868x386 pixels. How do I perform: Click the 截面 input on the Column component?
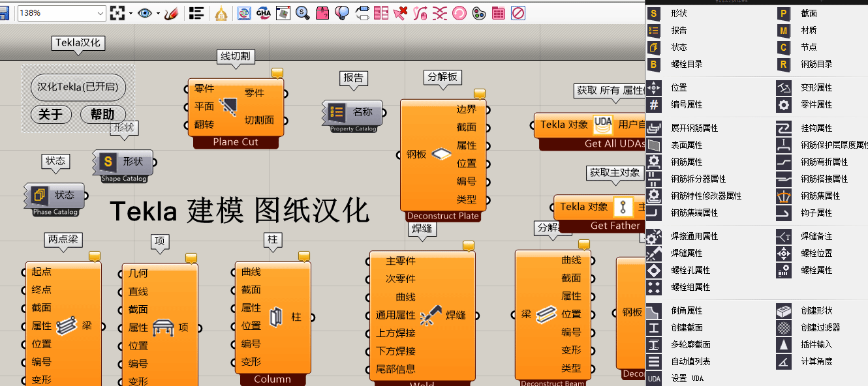[x=251, y=289]
